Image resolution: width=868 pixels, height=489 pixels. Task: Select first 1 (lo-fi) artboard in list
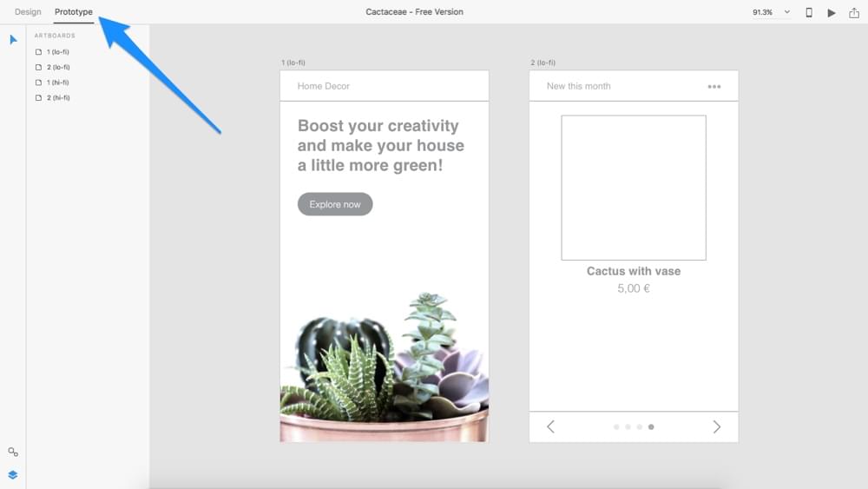tap(57, 52)
